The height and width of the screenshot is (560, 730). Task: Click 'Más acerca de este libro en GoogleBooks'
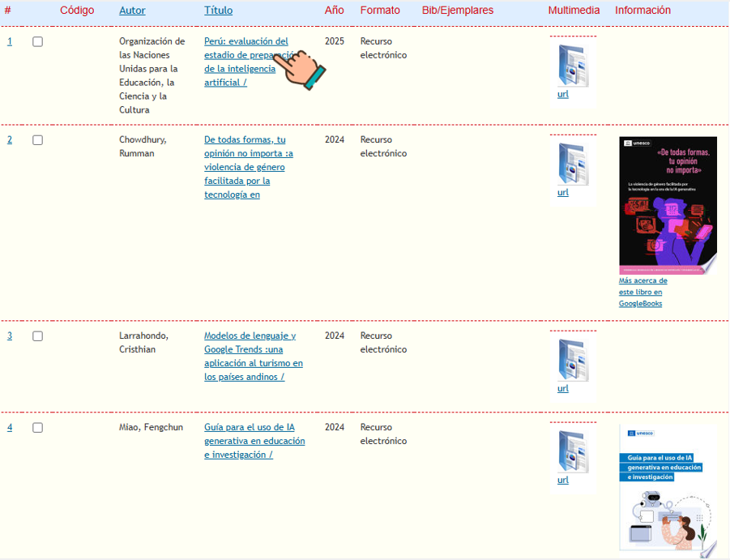pyautogui.click(x=643, y=292)
